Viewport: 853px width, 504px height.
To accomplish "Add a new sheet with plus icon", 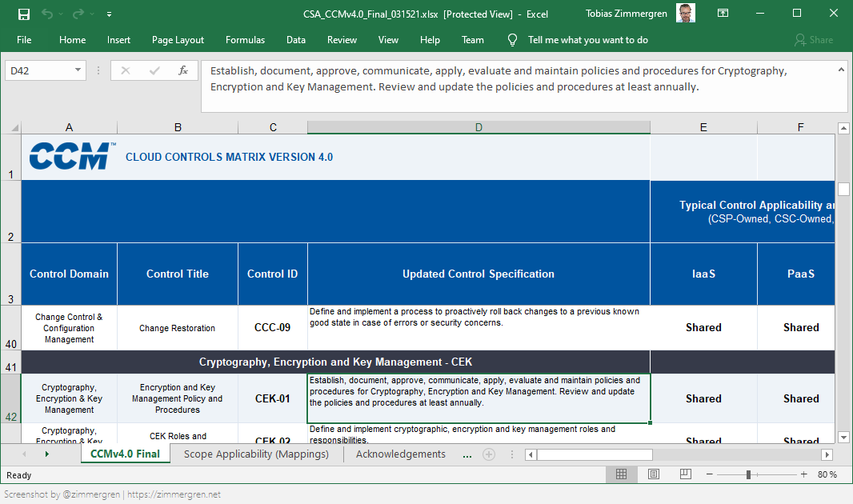I will [x=488, y=454].
